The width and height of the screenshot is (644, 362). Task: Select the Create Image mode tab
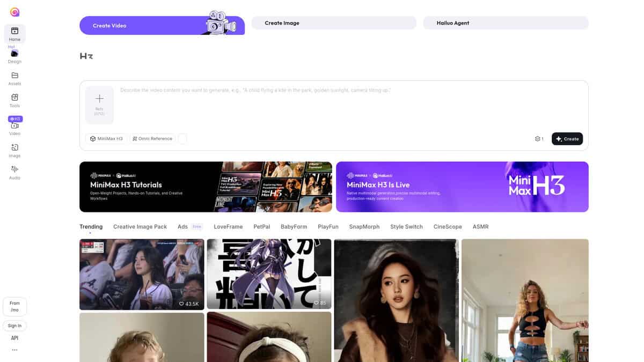point(334,23)
